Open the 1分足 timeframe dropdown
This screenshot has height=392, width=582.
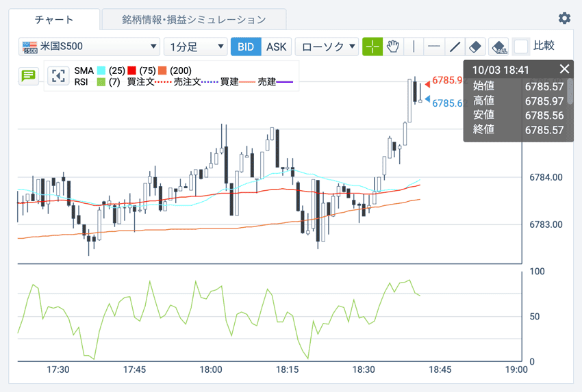(x=195, y=47)
